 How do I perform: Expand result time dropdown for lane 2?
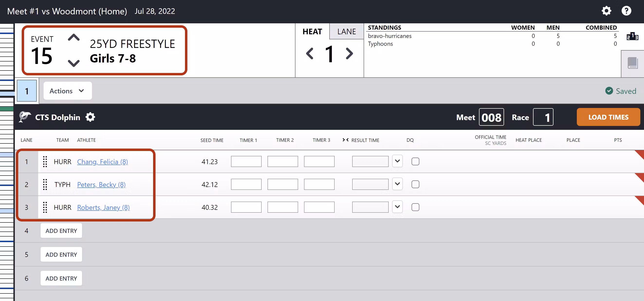pos(397,184)
